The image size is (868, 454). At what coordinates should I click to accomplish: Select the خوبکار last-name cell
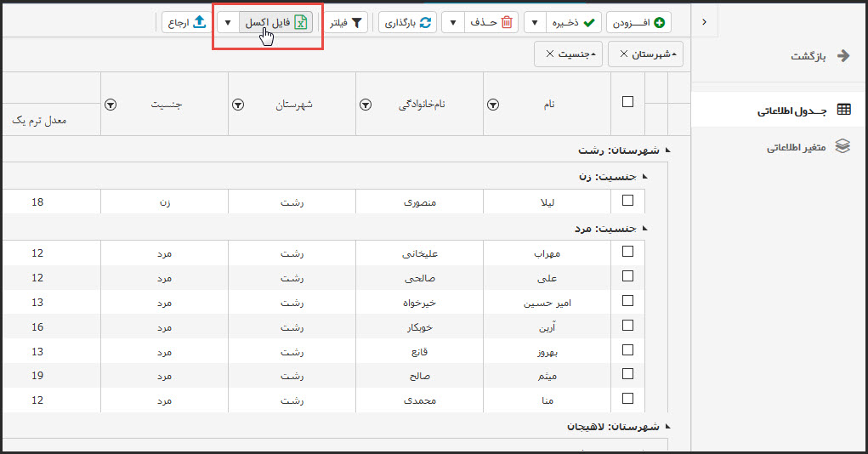(420, 327)
